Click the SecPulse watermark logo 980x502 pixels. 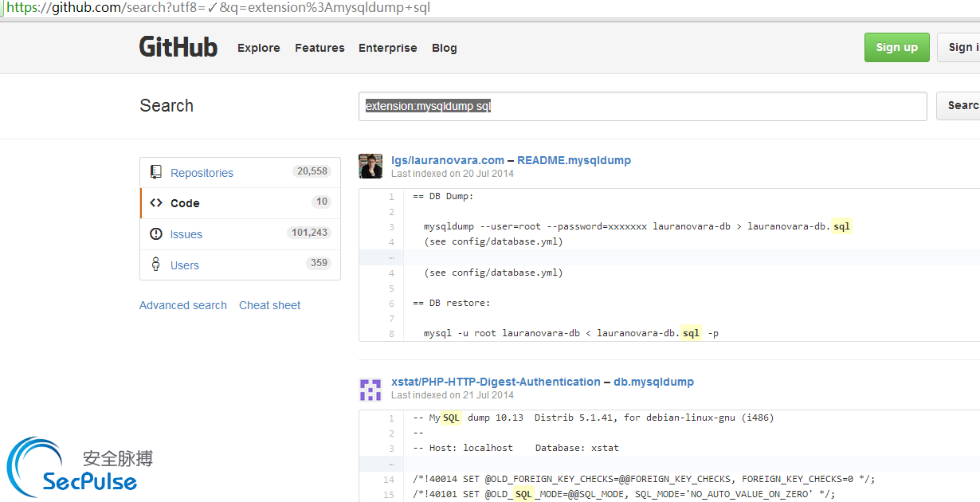tap(78, 467)
